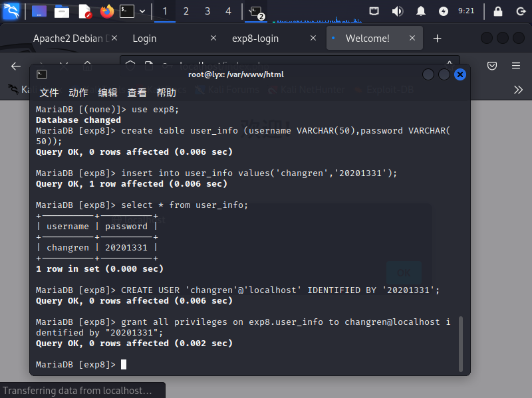The height and width of the screenshot is (398, 532).
Task: Close the exp8-login tab
Action: [x=313, y=38]
